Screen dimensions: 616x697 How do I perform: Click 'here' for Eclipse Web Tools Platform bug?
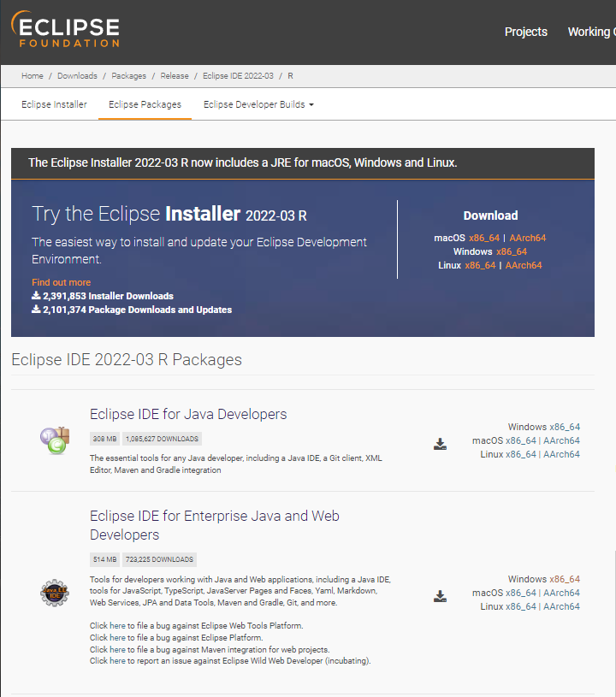pyautogui.click(x=117, y=626)
